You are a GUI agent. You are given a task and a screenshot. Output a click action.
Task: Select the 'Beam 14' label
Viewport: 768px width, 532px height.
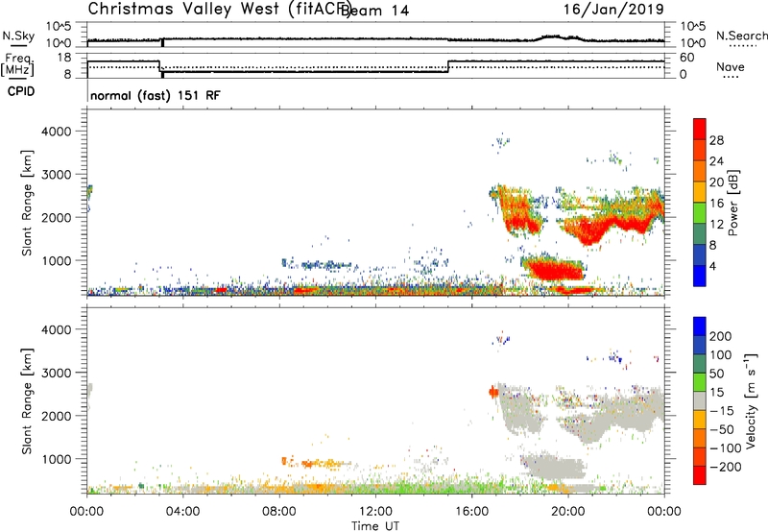[376, 11]
